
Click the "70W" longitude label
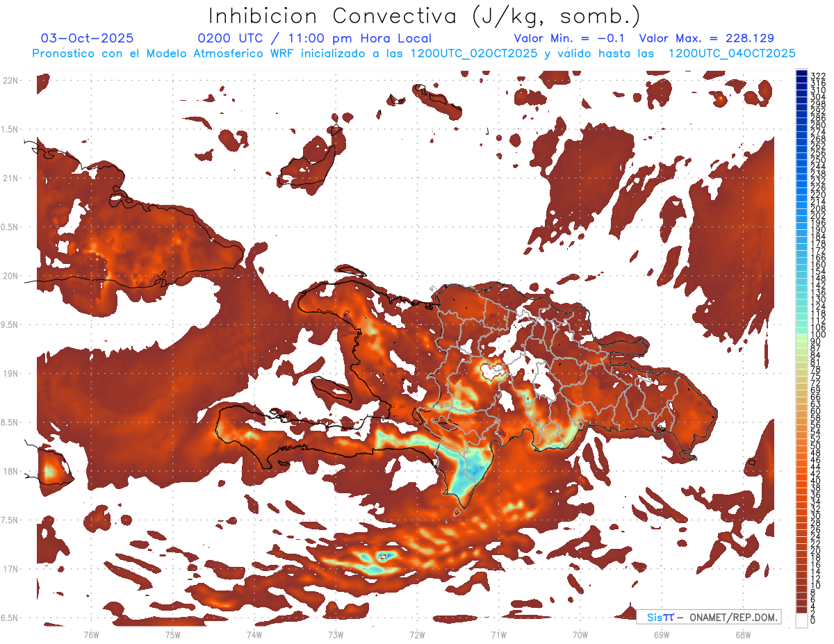coord(580,634)
